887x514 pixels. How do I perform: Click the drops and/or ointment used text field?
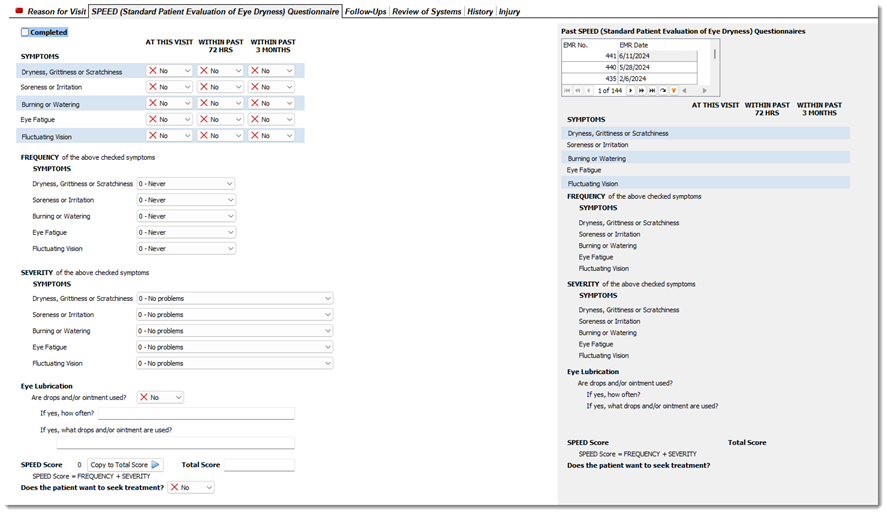[x=175, y=443]
